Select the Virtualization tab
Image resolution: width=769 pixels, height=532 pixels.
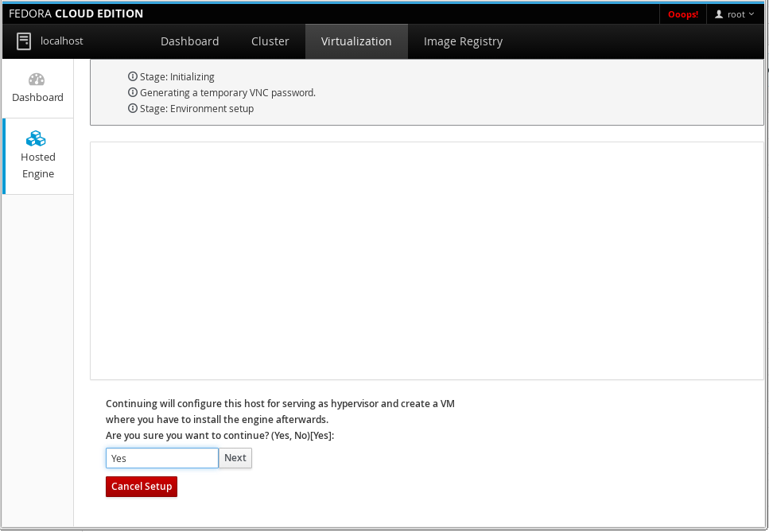[x=356, y=41]
